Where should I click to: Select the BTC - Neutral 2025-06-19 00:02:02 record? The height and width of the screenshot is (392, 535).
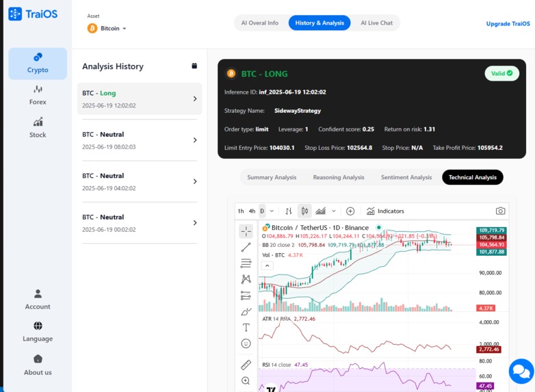[140, 223]
